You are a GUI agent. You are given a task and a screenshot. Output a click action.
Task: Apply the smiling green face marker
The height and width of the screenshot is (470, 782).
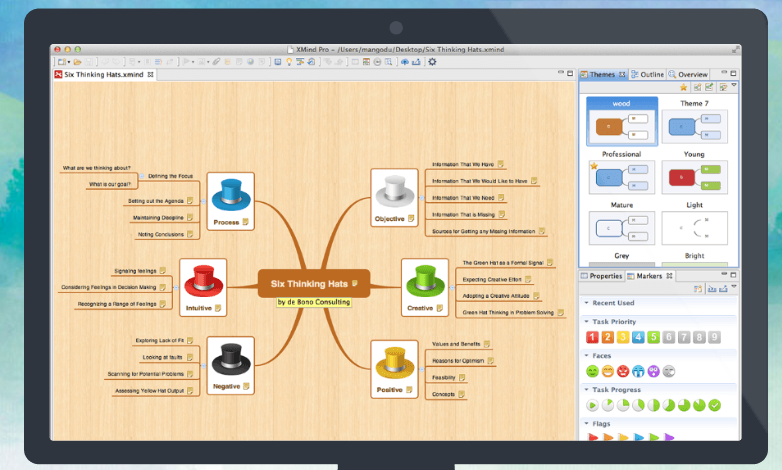(x=592, y=371)
